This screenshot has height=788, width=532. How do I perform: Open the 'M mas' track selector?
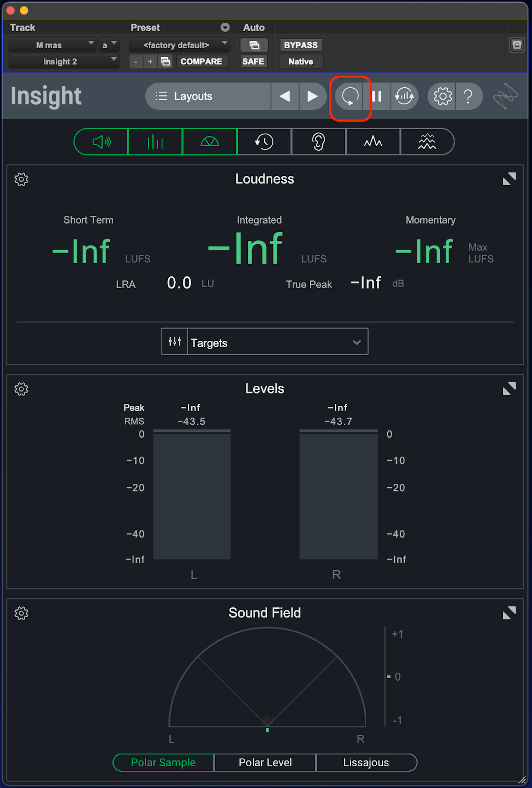[52, 45]
